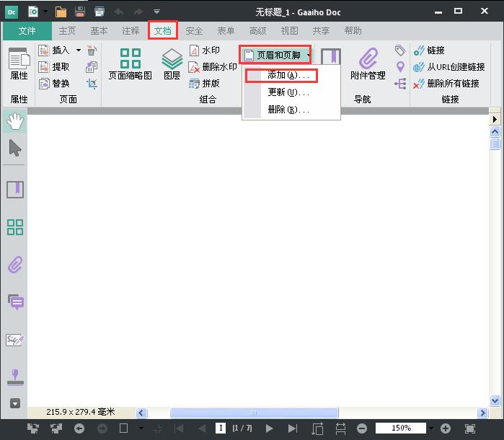Open the Bookmarks panel in left sidebar

pyautogui.click(x=15, y=189)
